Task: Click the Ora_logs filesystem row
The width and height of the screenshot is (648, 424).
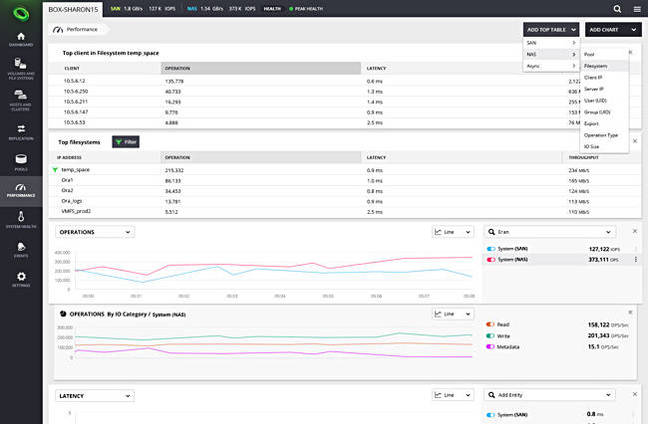Action: (x=345, y=201)
